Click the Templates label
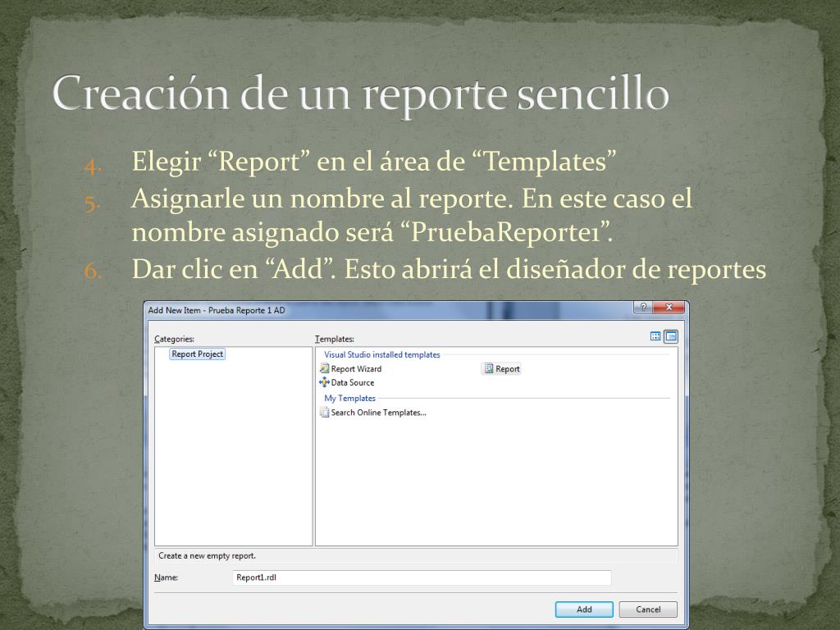The height and width of the screenshot is (630, 840). click(x=335, y=339)
